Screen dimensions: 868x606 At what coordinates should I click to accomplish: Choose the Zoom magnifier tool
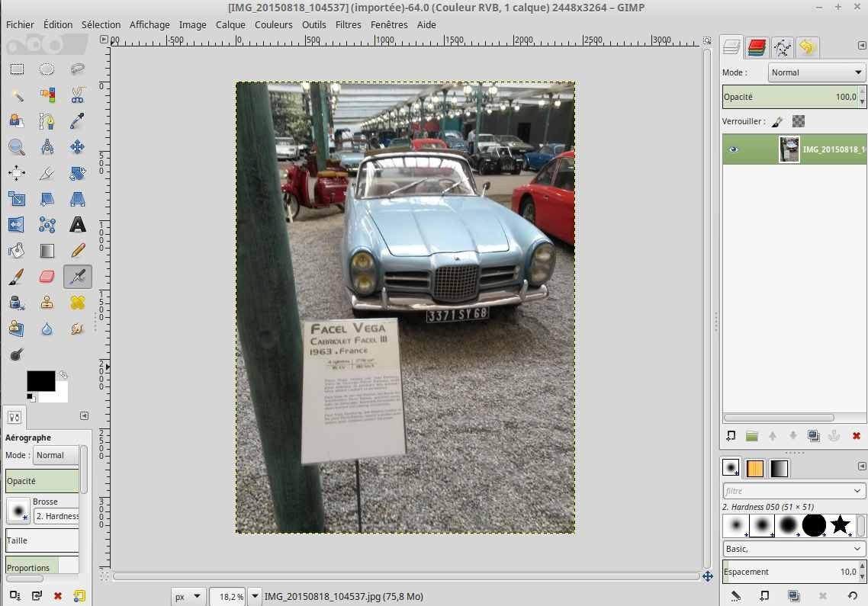17,147
